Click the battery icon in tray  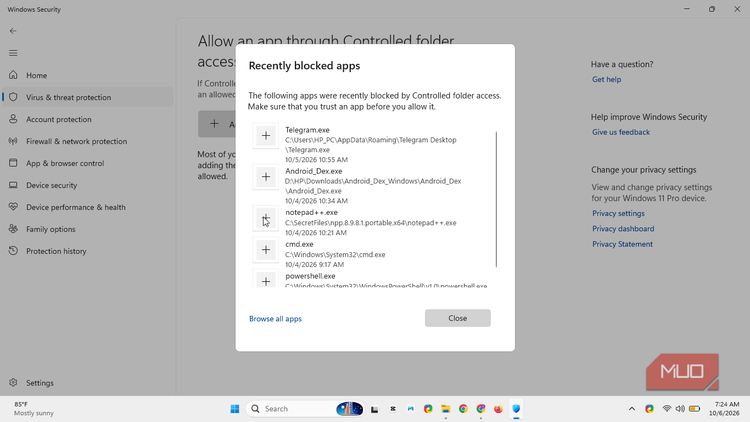pos(695,409)
